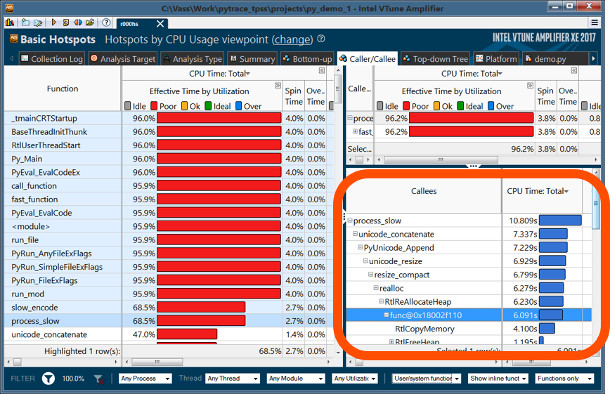610x394 pixels.
Task: Collapse CPU Time column group in Function pane
Action: point(322,70)
